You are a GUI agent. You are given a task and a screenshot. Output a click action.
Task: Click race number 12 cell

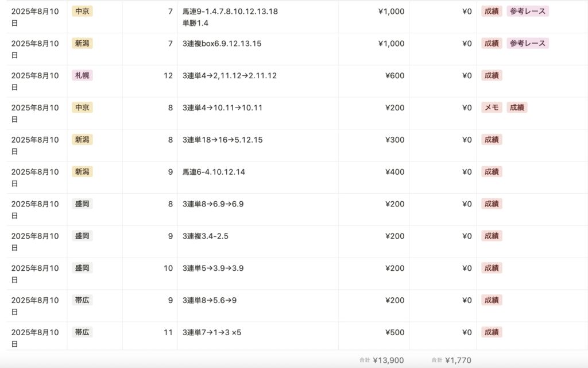(x=150, y=81)
